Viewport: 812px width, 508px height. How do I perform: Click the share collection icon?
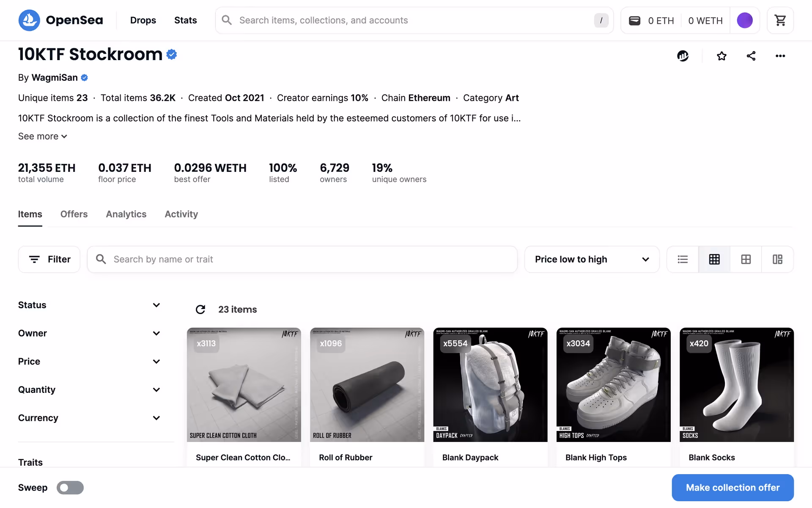[751, 56]
